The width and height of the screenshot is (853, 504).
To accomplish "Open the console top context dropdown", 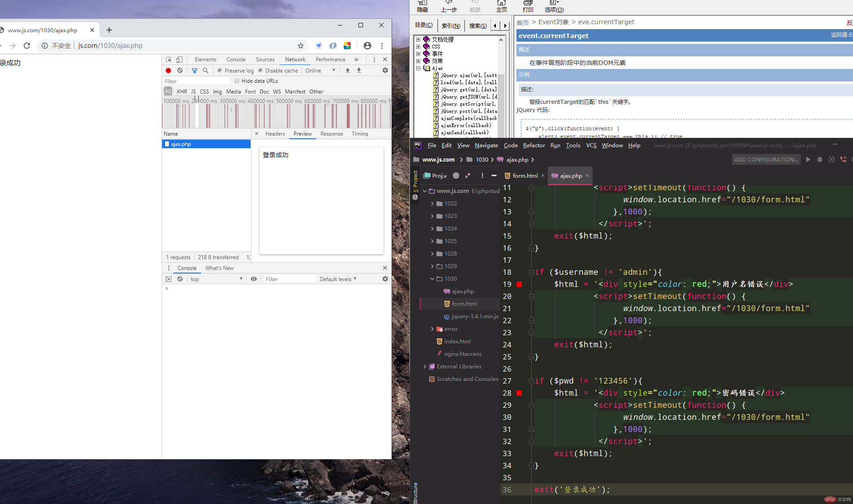I will coord(217,279).
